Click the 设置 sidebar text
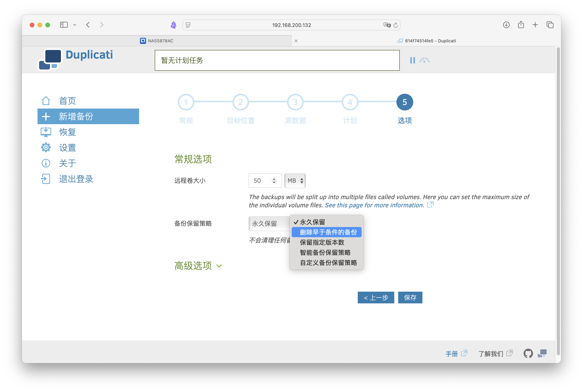The image size is (583, 392). tap(67, 148)
